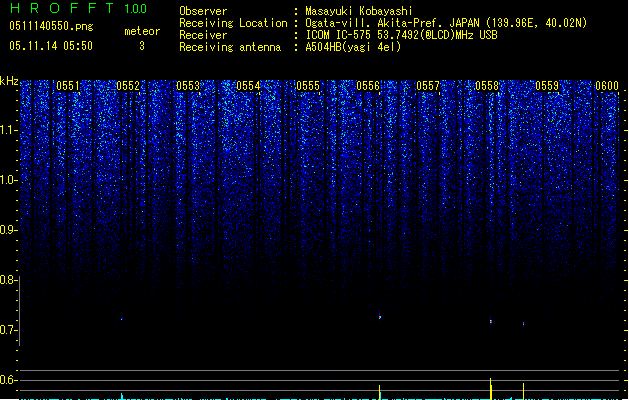
Task: Click the 1.0 kHz axis label
Action: tap(8, 180)
